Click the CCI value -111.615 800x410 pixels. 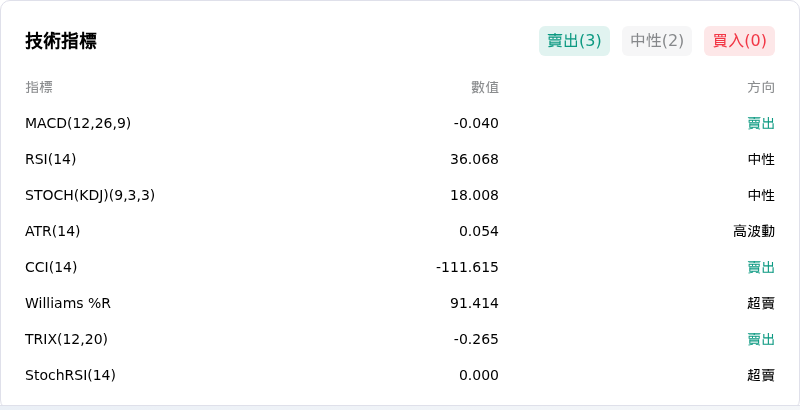(467, 267)
